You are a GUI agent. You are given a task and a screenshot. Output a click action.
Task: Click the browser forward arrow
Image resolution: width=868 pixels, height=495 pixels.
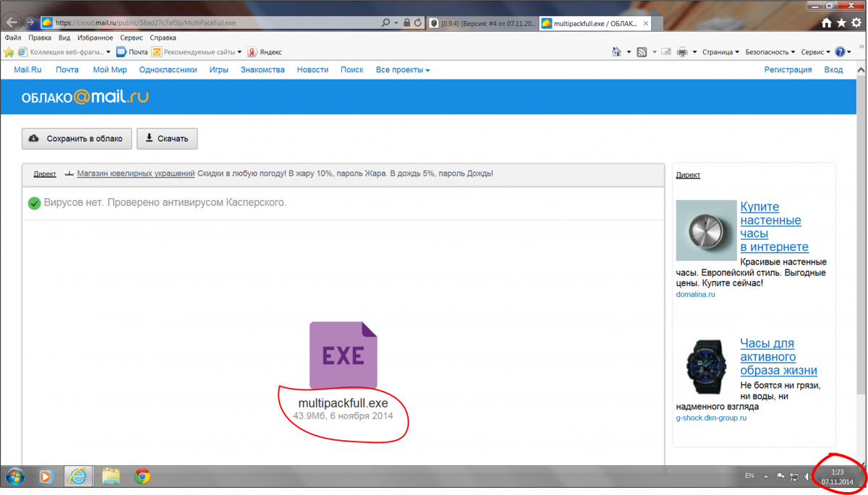30,22
